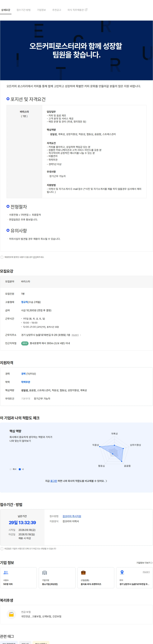This screenshot has height=644, width=153.
Task: Click the 산업(업종) briefcase icon
Action: (83, 573)
